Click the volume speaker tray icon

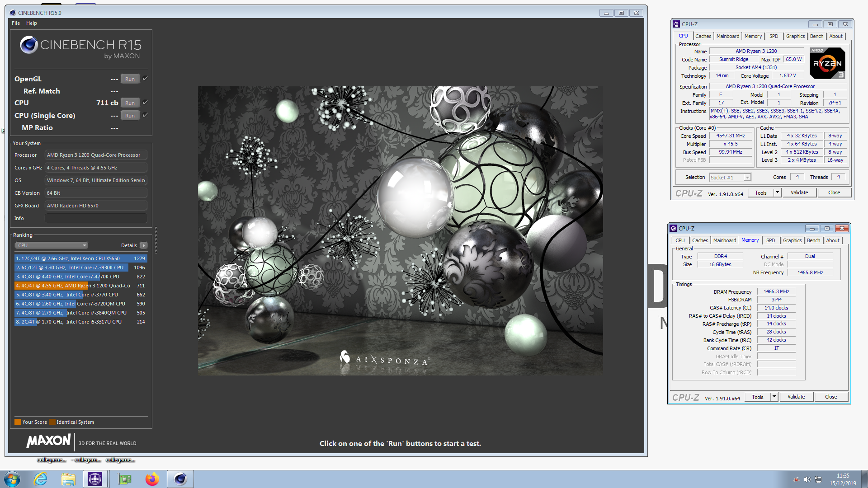point(807,479)
